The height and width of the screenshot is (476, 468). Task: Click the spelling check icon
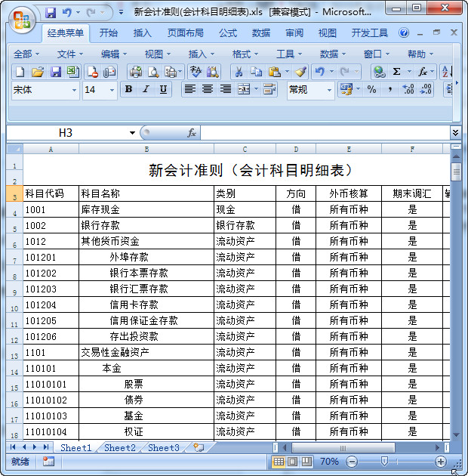point(196,72)
